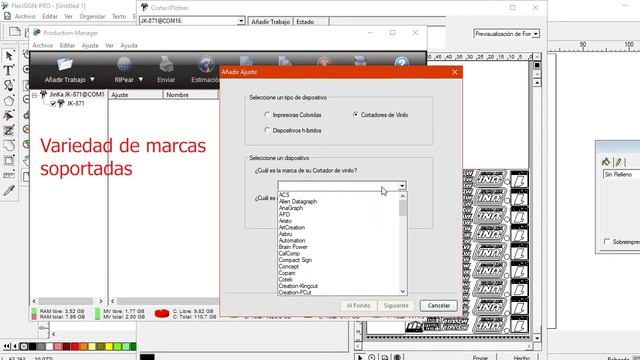The height and width of the screenshot is (360, 640).
Task: Click the Añadir Trabajo folder icon
Action: (x=65, y=64)
